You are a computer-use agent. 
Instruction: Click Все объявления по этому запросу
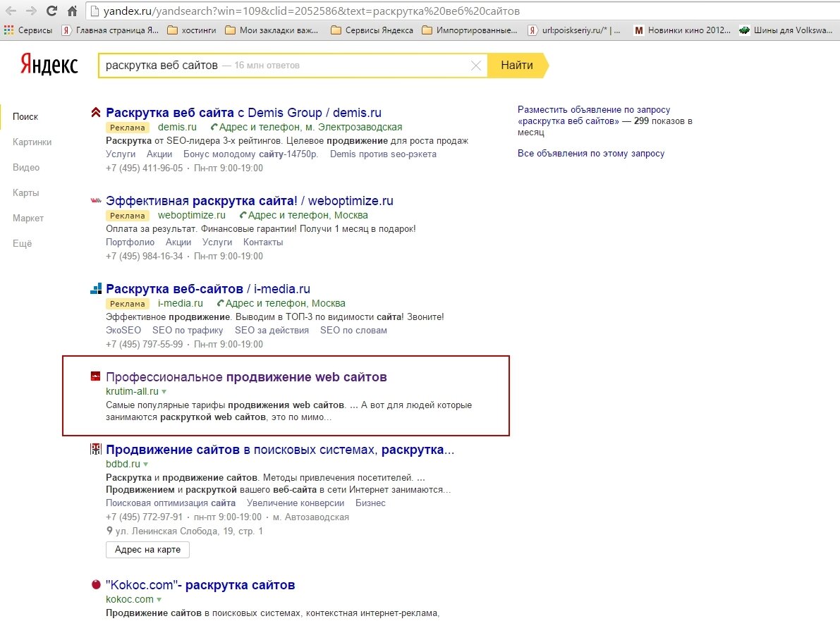click(591, 153)
